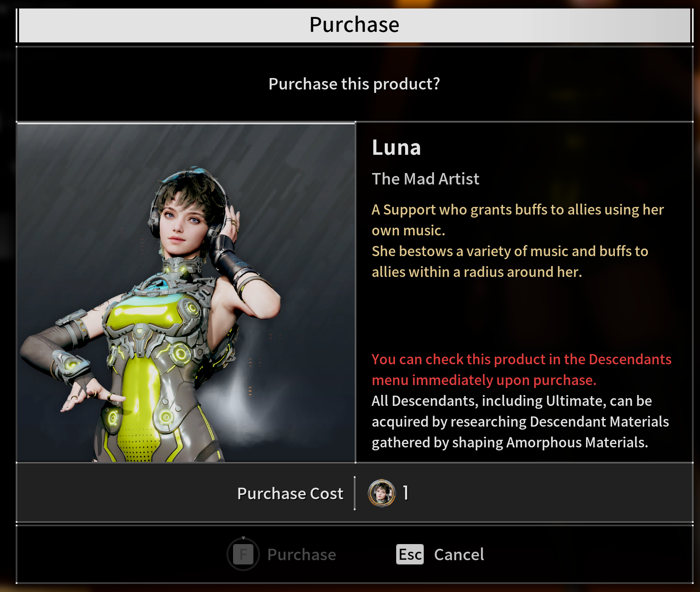Click the Purchase button label
Image resolution: width=700 pixels, height=592 pixels.
(302, 554)
